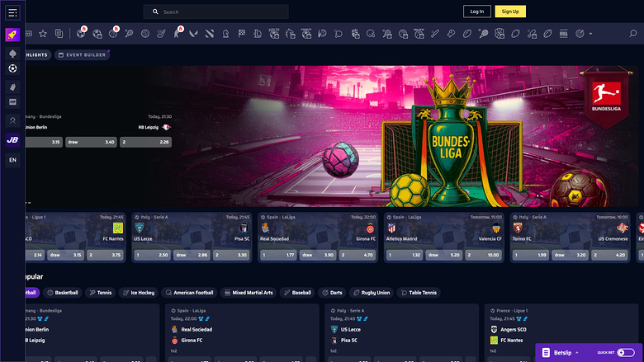Open casino via spade icon

(12, 54)
